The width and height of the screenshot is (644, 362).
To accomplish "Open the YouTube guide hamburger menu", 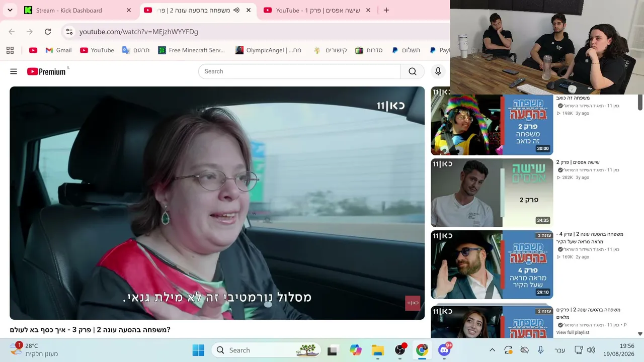I will (14, 71).
